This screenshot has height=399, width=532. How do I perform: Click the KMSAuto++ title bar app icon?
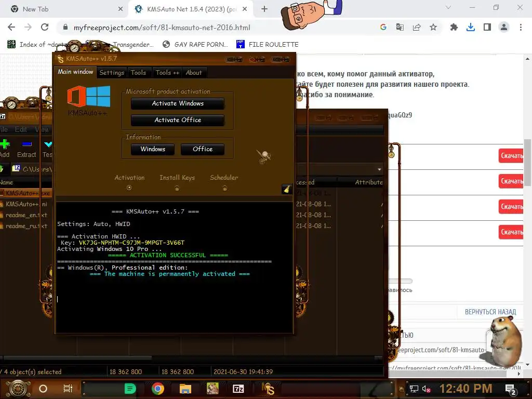[x=60, y=59]
